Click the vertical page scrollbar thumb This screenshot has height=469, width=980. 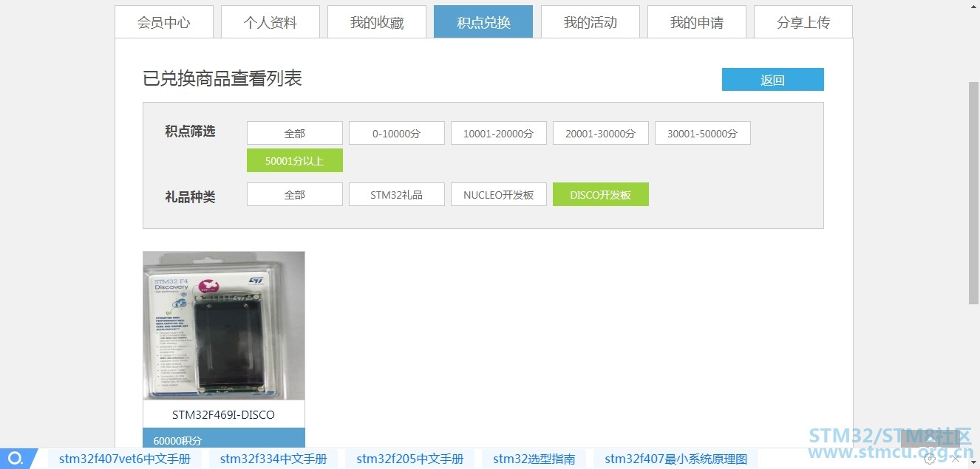pos(974,193)
